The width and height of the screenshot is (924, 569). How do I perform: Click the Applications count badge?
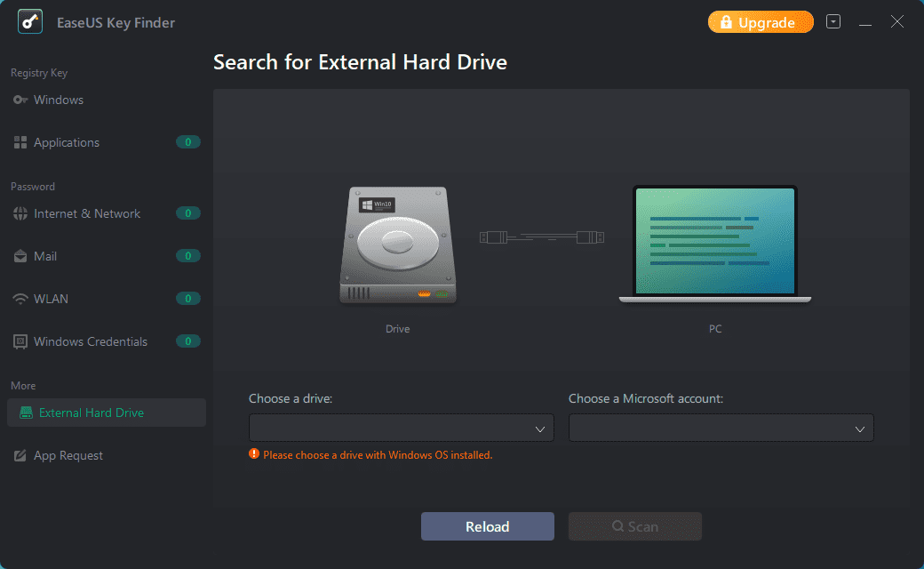pos(188,142)
